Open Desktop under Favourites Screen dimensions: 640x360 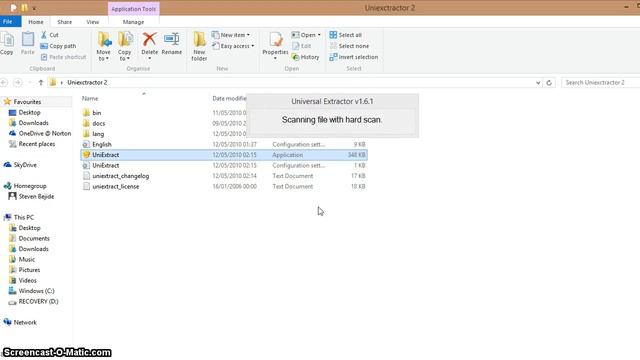[29, 112]
